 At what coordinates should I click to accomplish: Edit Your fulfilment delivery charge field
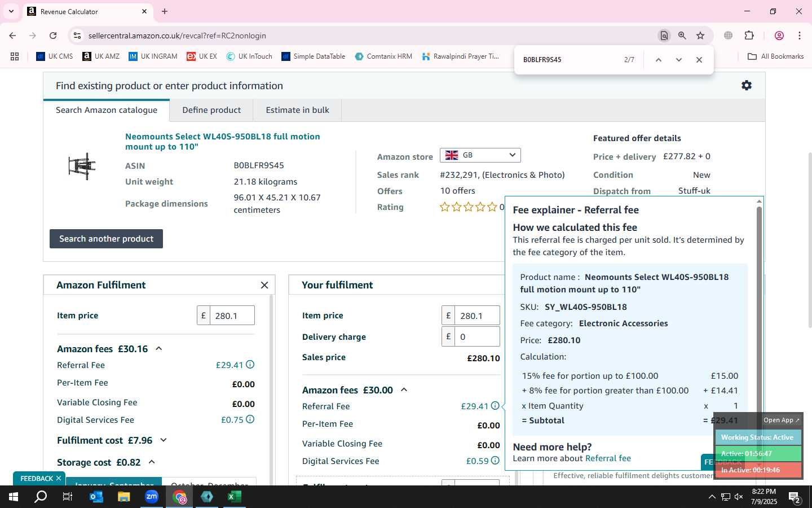point(477,337)
